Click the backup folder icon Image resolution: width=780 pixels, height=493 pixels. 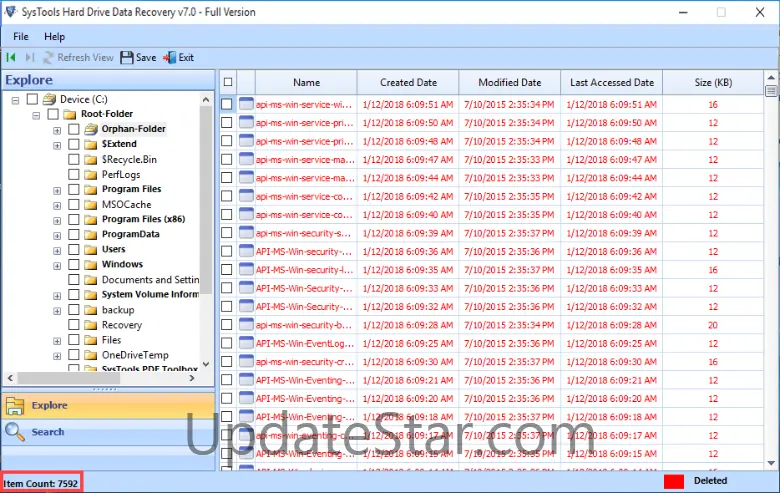click(x=91, y=310)
